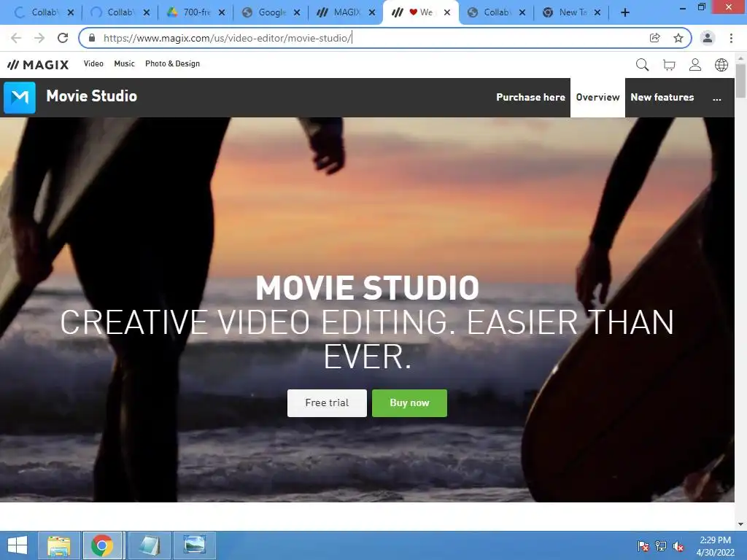
Task: Open the search magnifier icon
Action: coord(642,64)
